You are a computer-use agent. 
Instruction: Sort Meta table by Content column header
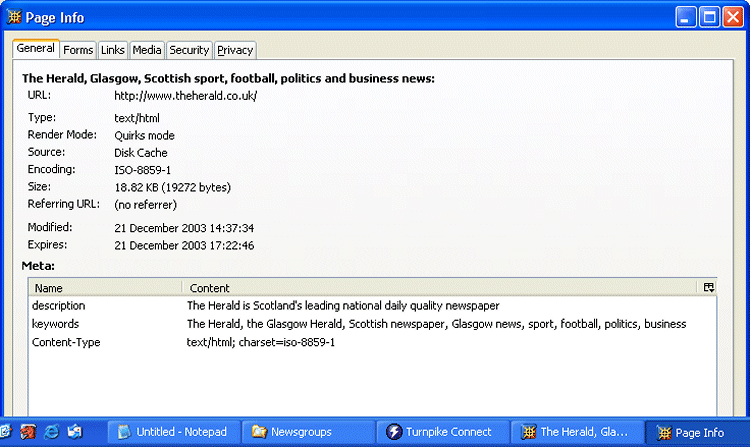click(x=440, y=288)
